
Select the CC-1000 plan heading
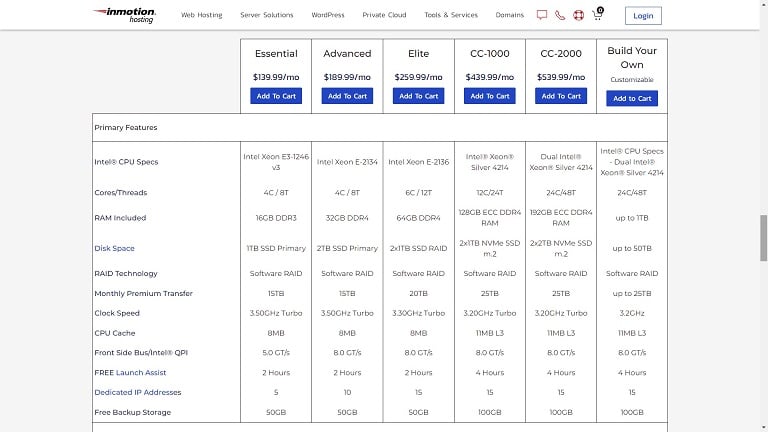tap(490, 54)
